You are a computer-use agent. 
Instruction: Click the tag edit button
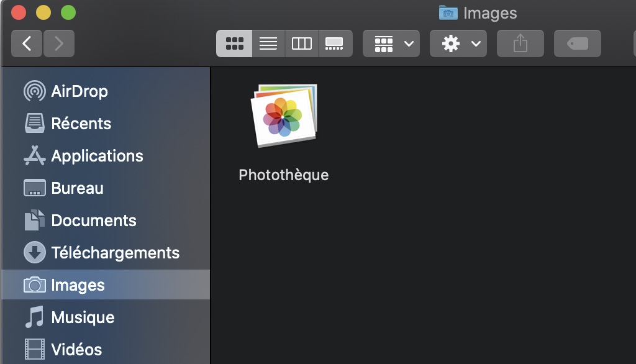point(578,43)
